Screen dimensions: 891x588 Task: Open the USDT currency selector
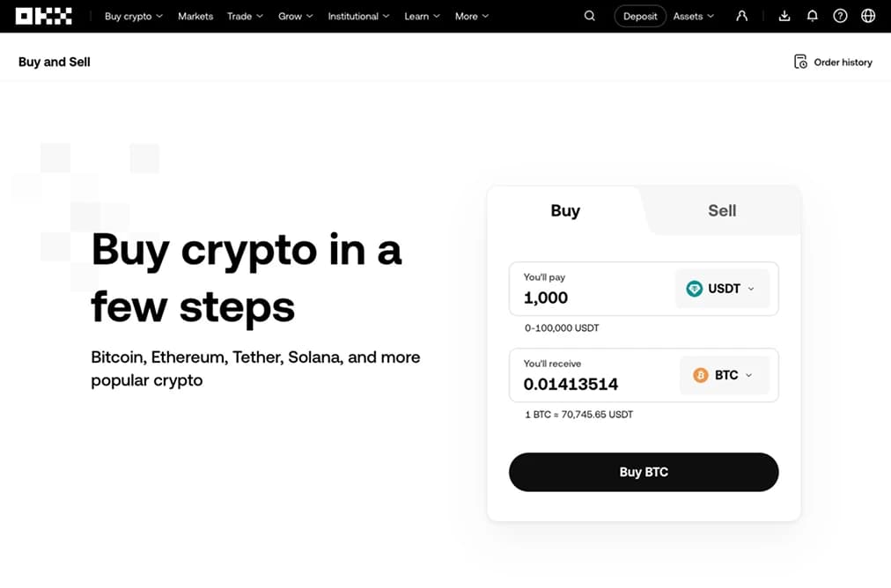pos(722,289)
